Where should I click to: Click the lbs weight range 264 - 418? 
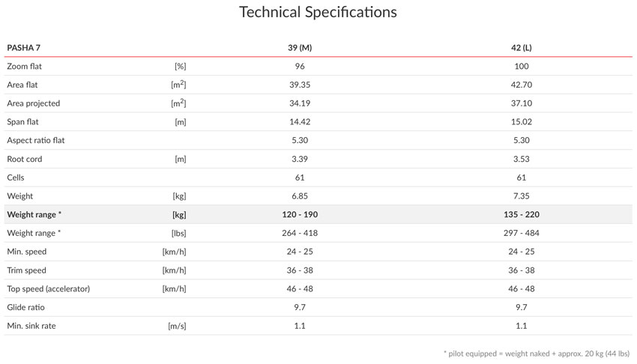click(300, 233)
